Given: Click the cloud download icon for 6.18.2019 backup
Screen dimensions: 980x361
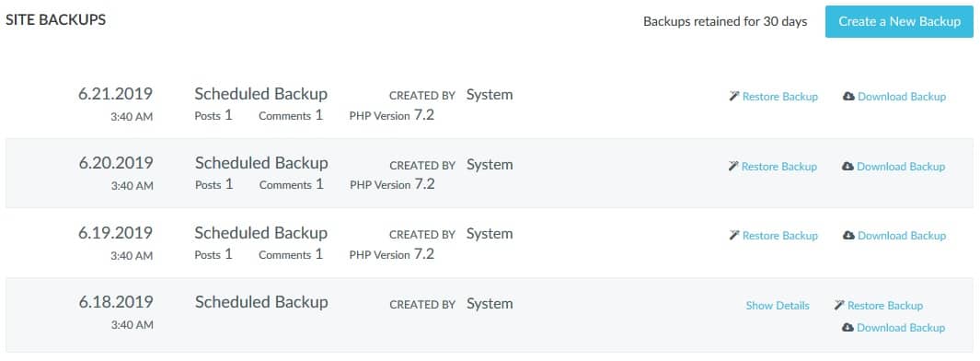Looking at the screenshot, I should [848, 327].
